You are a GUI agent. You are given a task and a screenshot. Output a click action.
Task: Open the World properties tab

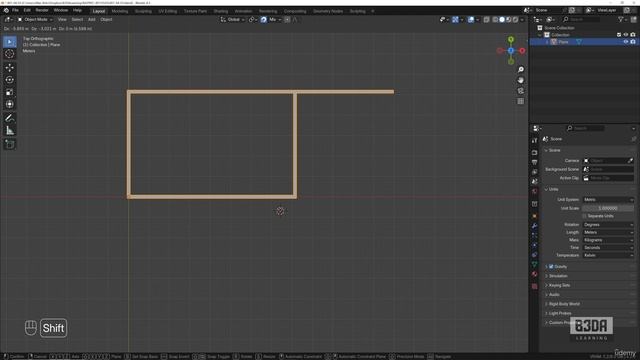535,191
